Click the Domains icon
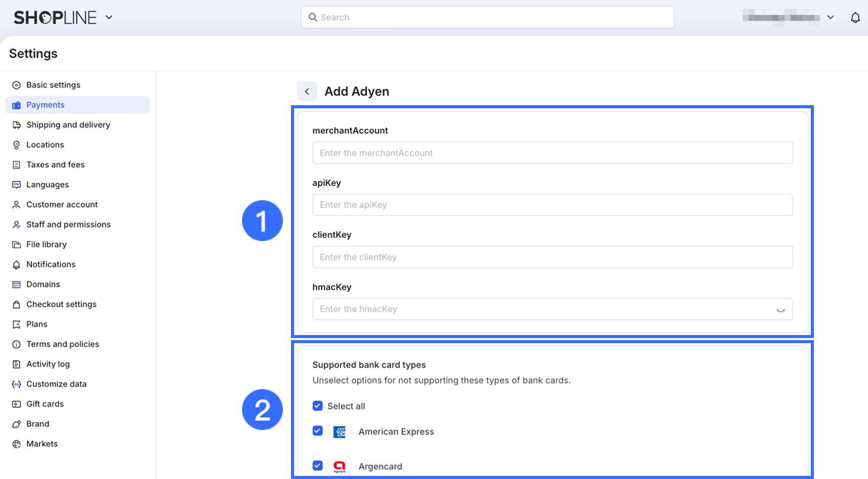This screenshot has width=868, height=479. pos(16,284)
